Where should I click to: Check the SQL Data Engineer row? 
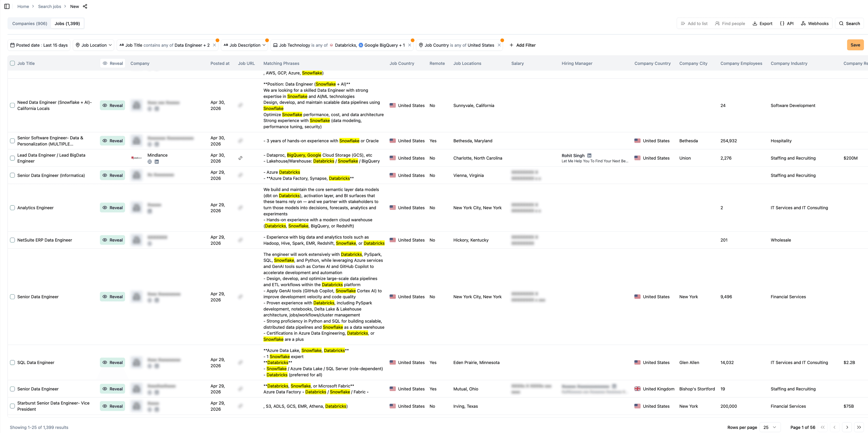tap(12, 362)
